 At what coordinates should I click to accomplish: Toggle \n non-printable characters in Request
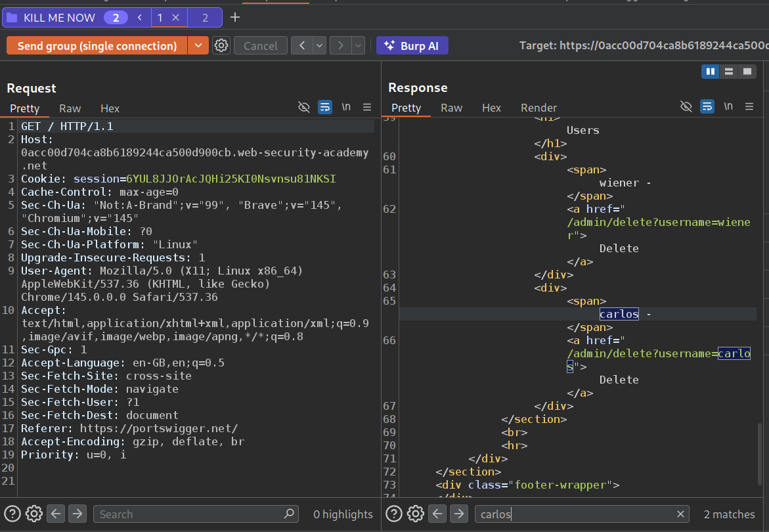(346, 108)
